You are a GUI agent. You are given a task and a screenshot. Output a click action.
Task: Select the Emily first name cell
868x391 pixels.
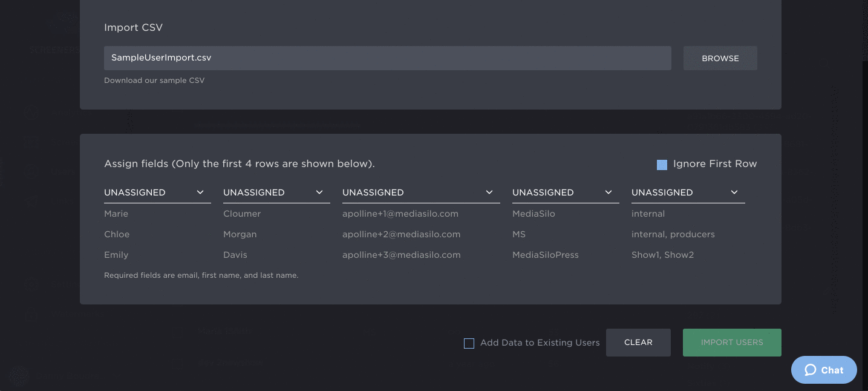click(116, 255)
